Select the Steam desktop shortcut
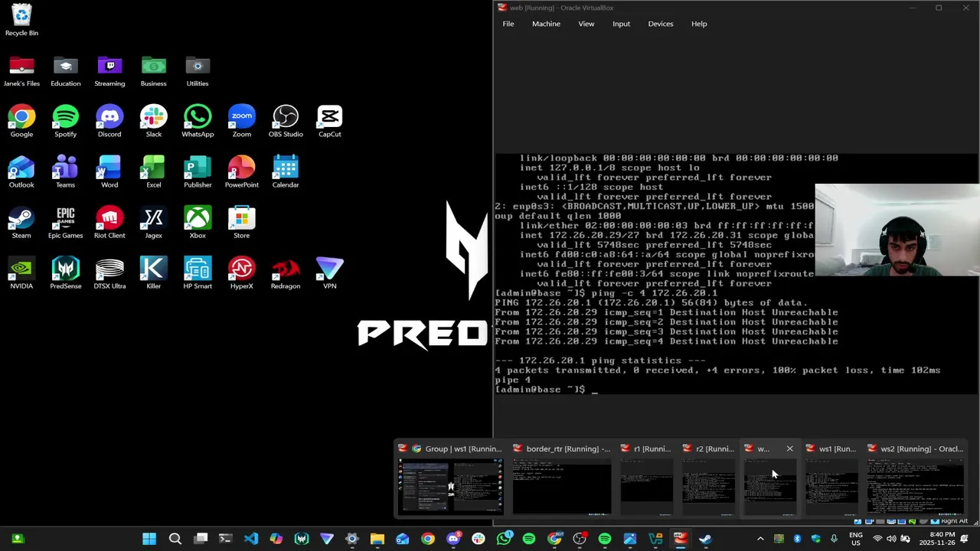 [21, 223]
